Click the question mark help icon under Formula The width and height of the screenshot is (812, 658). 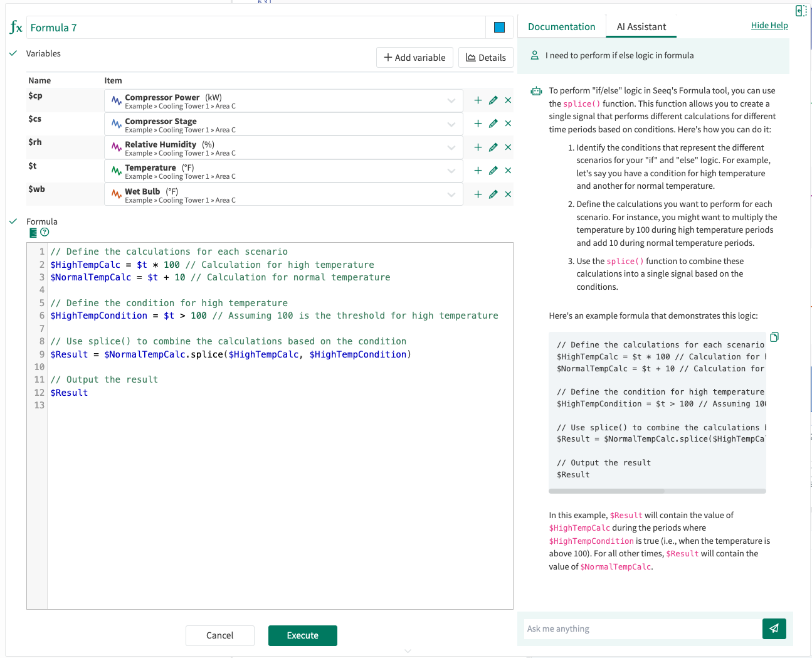(43, 233)
